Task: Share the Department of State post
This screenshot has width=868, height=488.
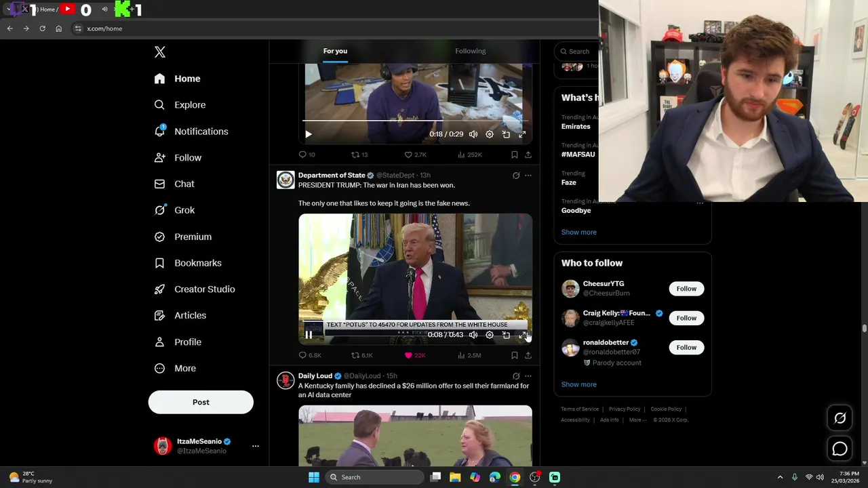Action: pyautogui.click(x=528, y=355)
